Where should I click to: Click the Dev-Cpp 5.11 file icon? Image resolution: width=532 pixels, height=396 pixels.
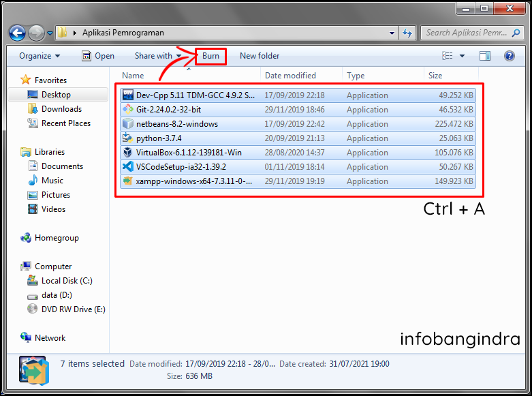click(128, 95)
